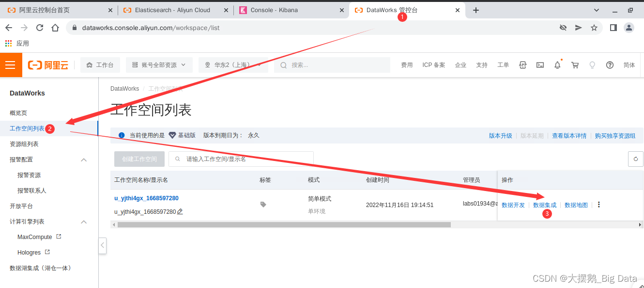Open 开放平台 in the sidebar
644x288 pixels.
point(21,206)
